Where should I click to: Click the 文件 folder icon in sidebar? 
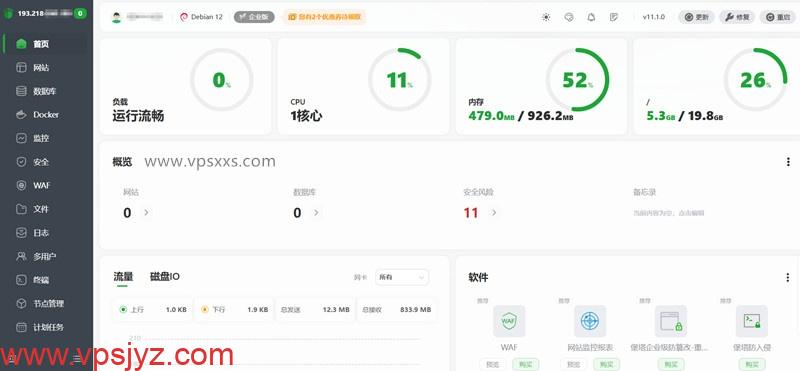[21, 209]
